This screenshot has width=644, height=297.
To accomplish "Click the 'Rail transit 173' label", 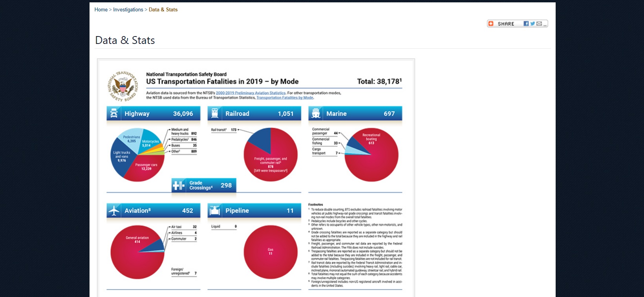I will [224, 130].
